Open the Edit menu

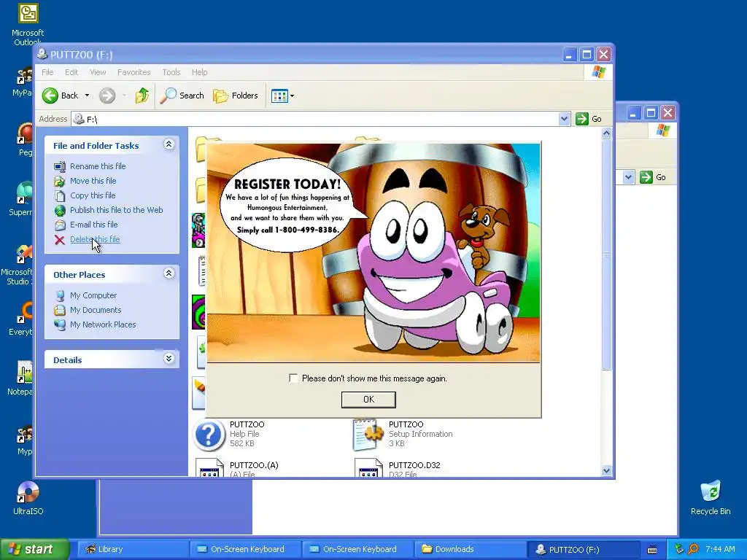pos(71,72)
